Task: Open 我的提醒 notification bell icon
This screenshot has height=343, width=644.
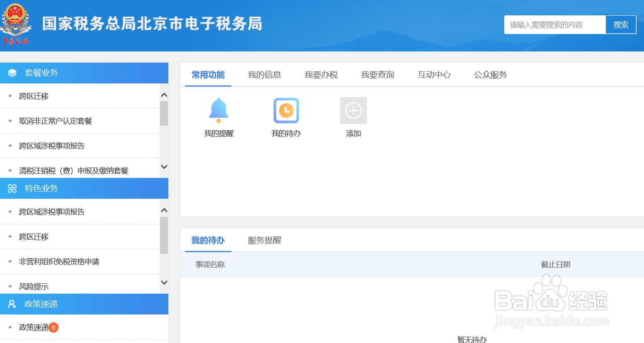Action: coord(219,109)
